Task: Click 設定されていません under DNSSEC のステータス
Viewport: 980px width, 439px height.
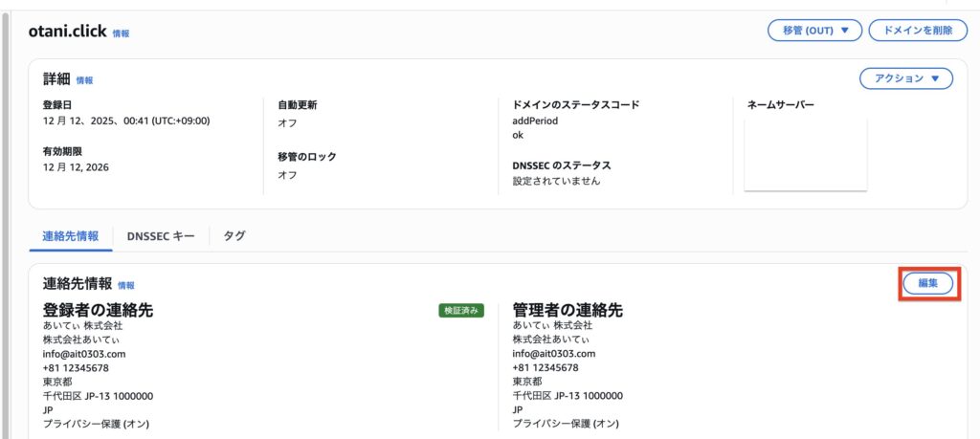Action: pos(556,181)
